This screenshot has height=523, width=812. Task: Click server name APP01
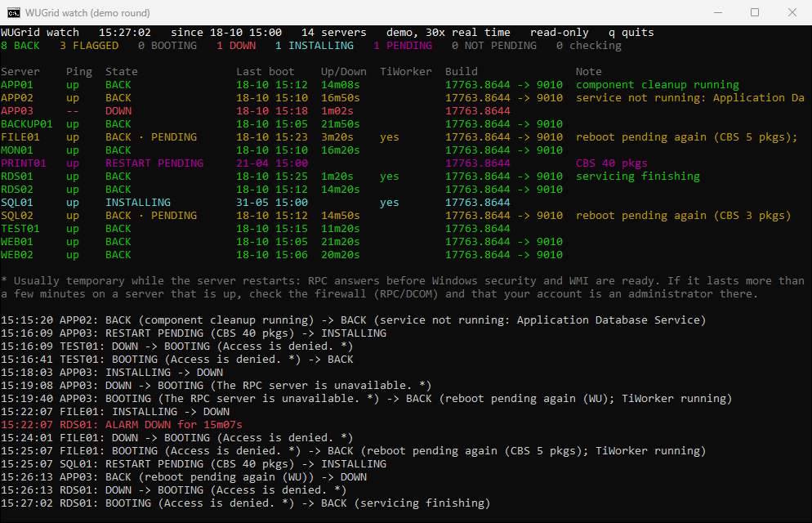click(17, 85)
